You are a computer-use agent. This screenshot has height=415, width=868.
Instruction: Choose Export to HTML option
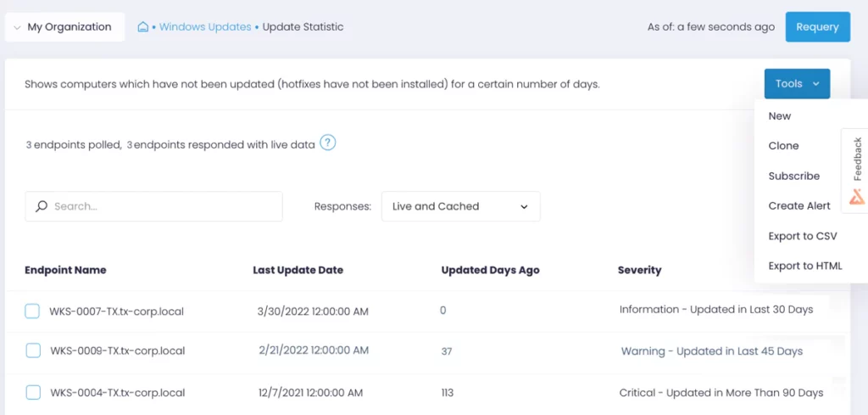pos(805,266)
